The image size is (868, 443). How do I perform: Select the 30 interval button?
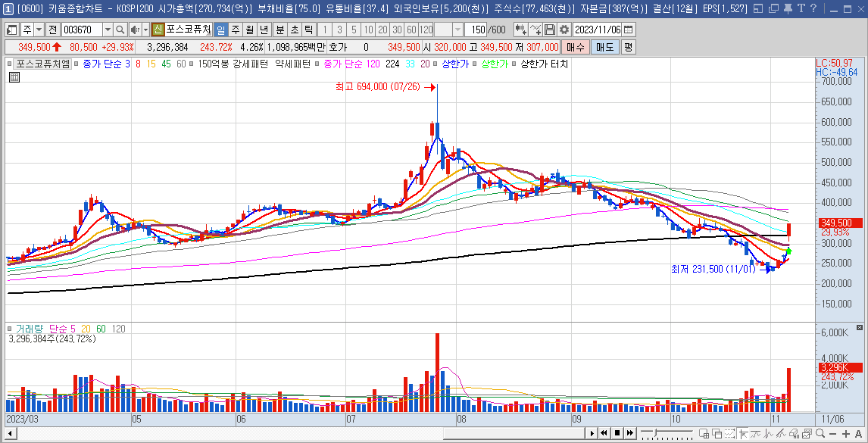tap(397, 30)
